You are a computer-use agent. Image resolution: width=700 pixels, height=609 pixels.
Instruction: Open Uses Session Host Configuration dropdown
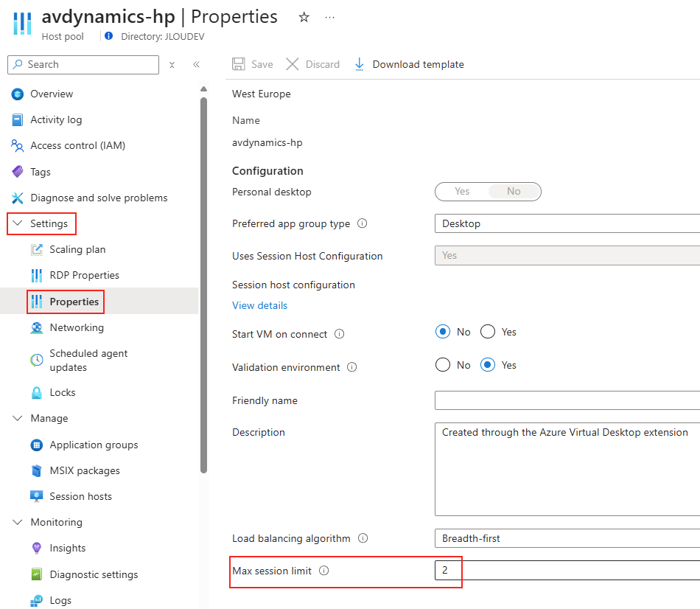point(567,256)
